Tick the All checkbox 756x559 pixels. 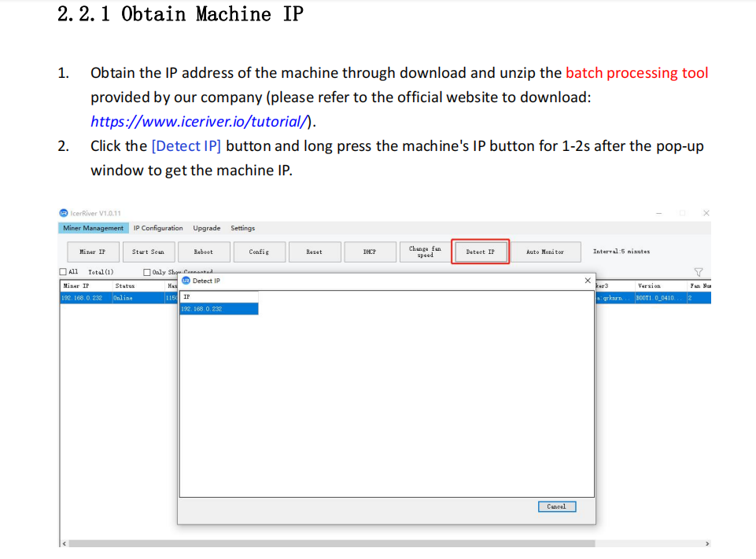click(x=64, y=272)
